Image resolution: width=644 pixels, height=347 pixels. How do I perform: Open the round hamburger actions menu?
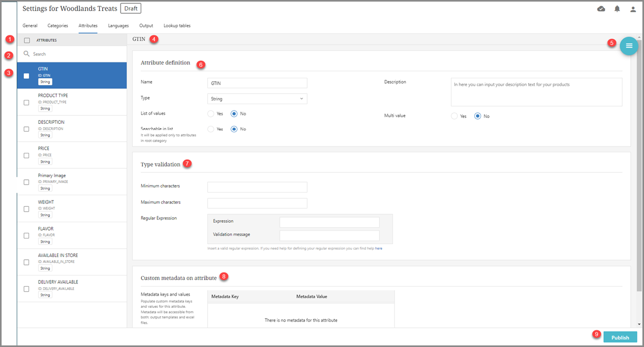coord(629,46)
